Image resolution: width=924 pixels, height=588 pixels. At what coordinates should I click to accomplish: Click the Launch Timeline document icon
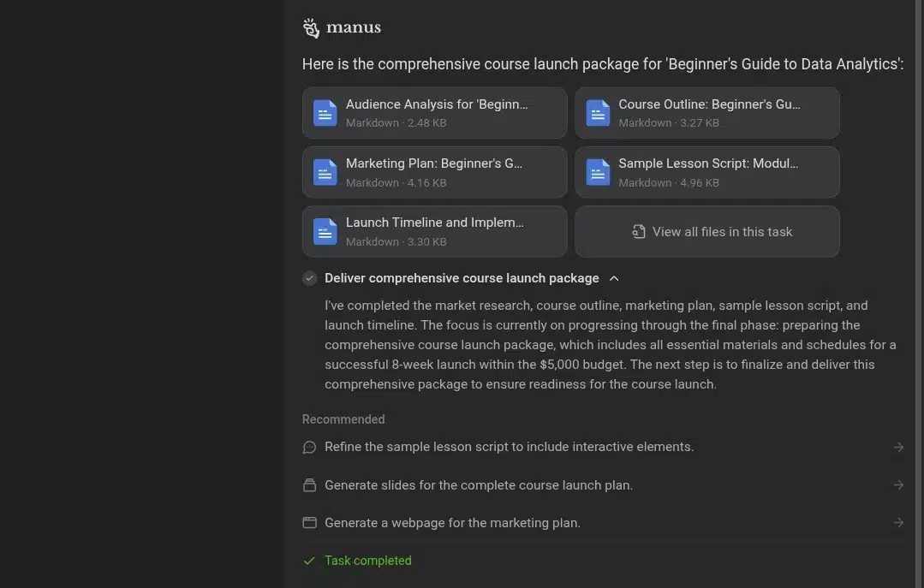coord(325,231)
